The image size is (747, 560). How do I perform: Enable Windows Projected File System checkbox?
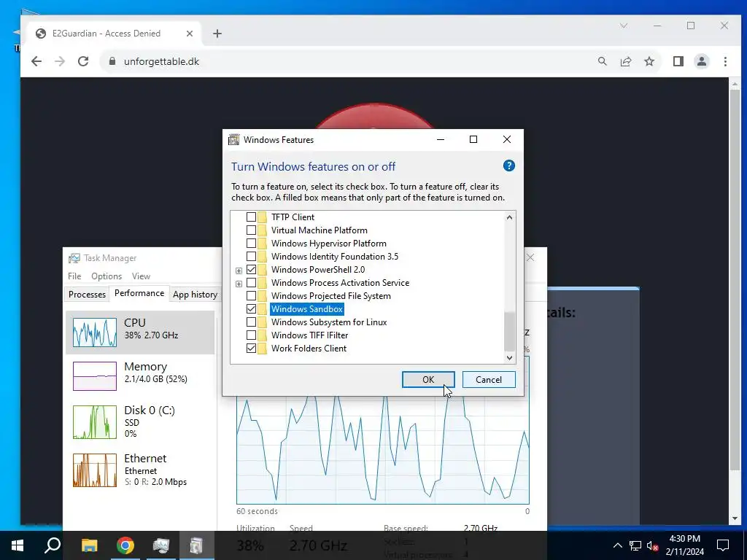click(x=251, y=296)
